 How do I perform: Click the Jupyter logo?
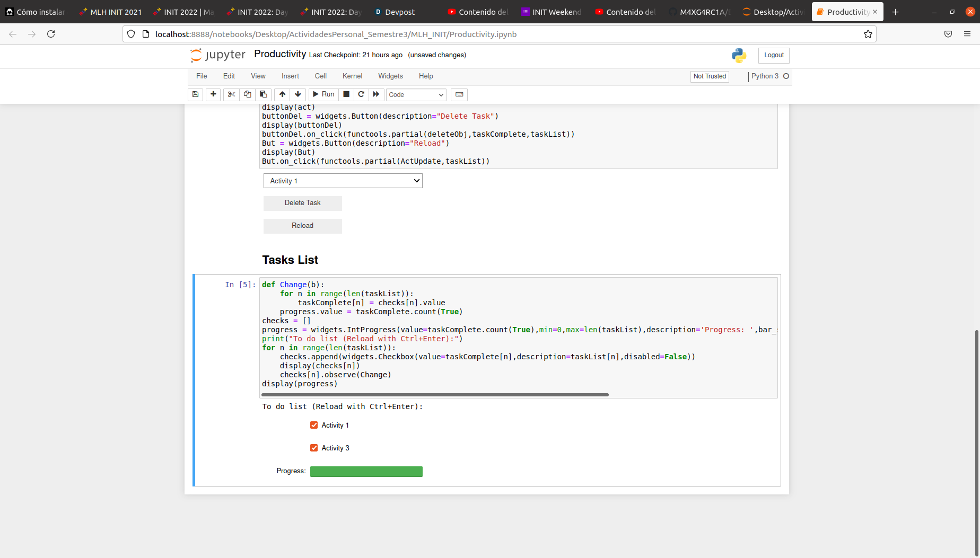(x=218, y=55)
